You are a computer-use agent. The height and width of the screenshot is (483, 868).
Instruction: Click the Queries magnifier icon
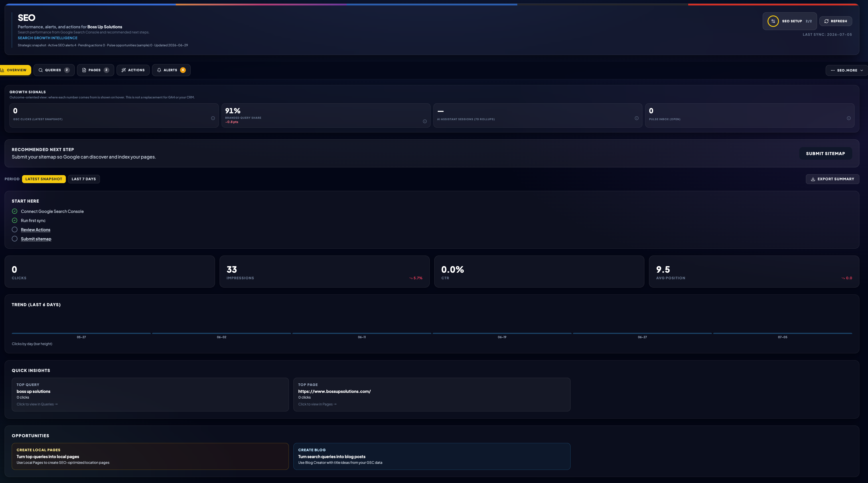pos(41,70)
